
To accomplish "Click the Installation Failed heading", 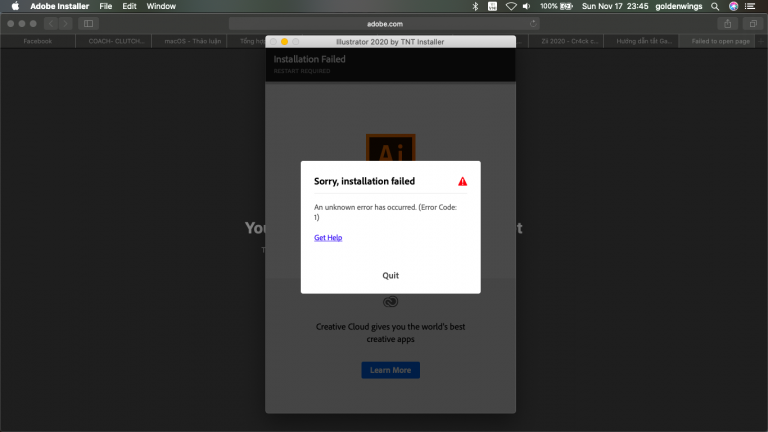I will click(x=310, y=59).
